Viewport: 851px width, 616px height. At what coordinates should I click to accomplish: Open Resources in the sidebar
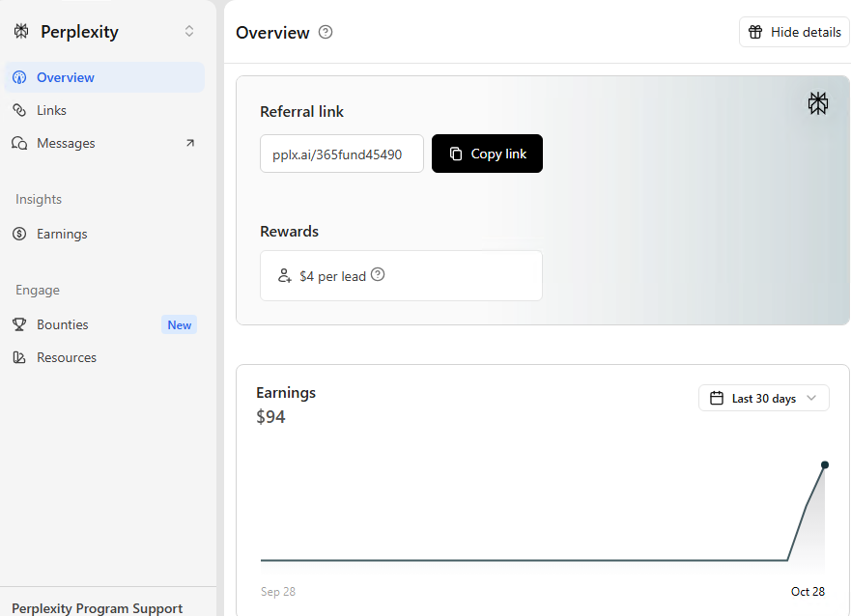coord(67,357)
